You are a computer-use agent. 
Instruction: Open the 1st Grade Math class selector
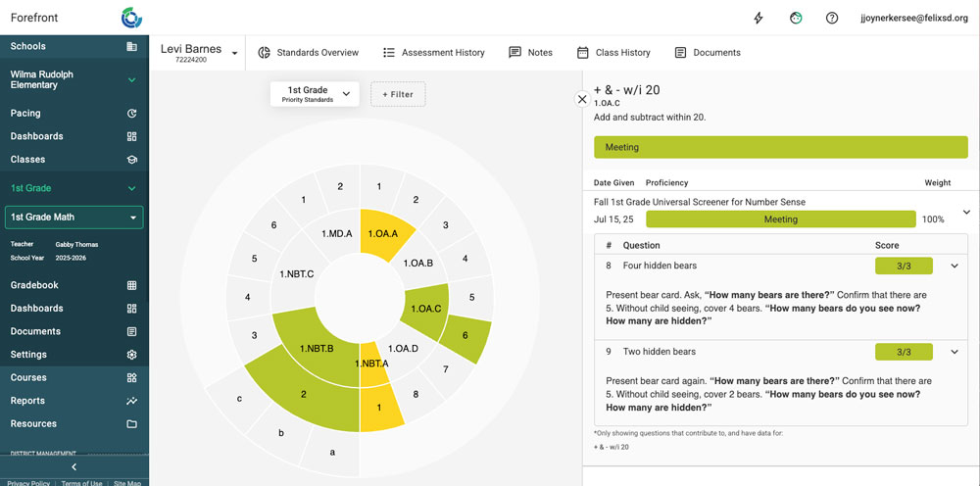[x=74, y=218]
